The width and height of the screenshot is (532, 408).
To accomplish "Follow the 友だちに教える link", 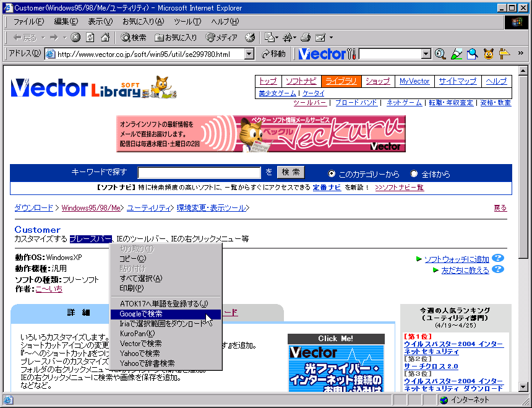I will point(465,271).
